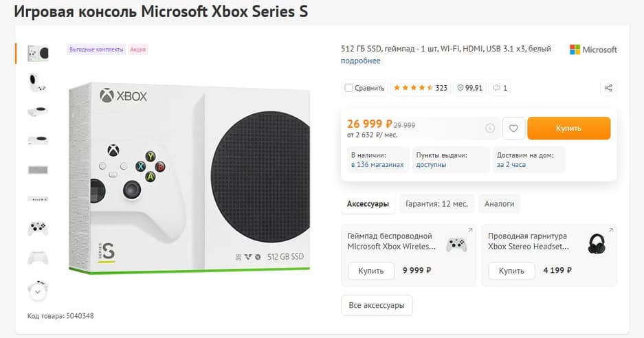Click the 99,91 reliability shield badge

pyautogui.click(x=469, y=88)
